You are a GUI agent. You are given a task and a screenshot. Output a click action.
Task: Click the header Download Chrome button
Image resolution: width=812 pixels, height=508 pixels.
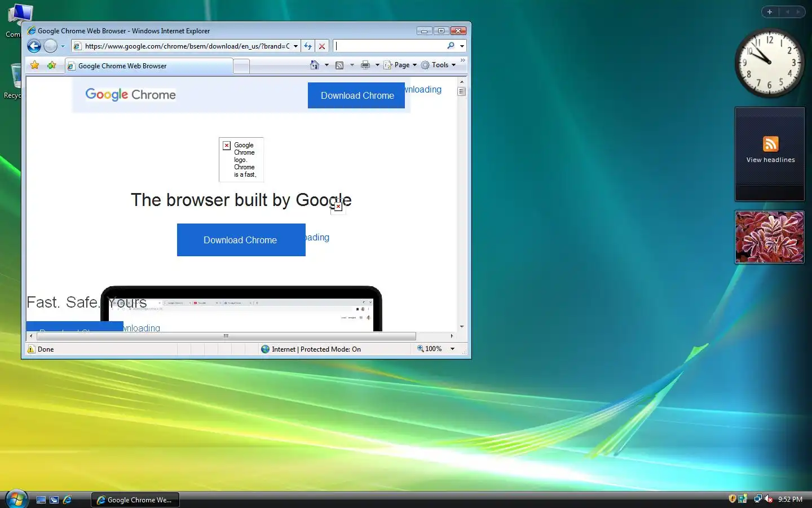coord(356,95)
